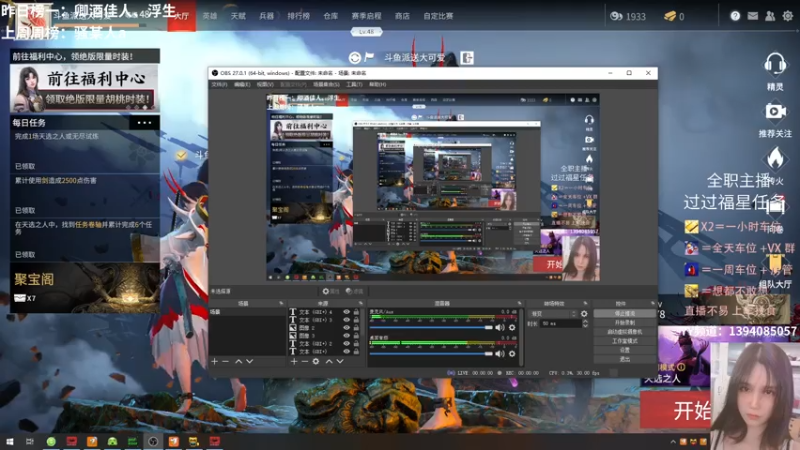This screenshot has height=450, width=800.
Task: Click 启动虚拟摄像机 button
Action: (625, 332)
